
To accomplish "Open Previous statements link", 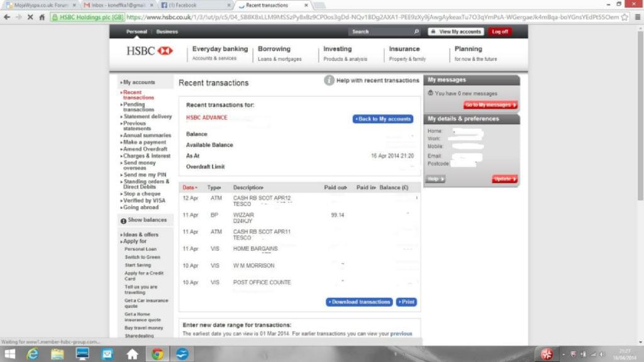I will [x=136, y=126].
